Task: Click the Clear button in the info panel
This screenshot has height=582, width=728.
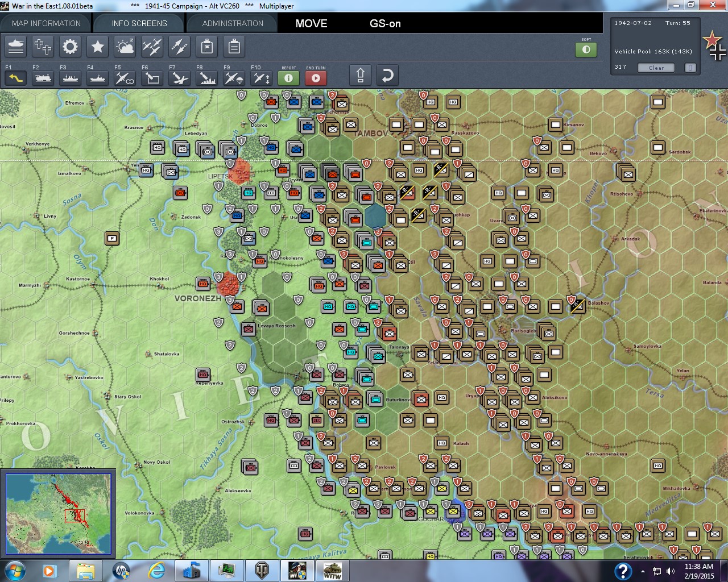Action: (656, 68)
